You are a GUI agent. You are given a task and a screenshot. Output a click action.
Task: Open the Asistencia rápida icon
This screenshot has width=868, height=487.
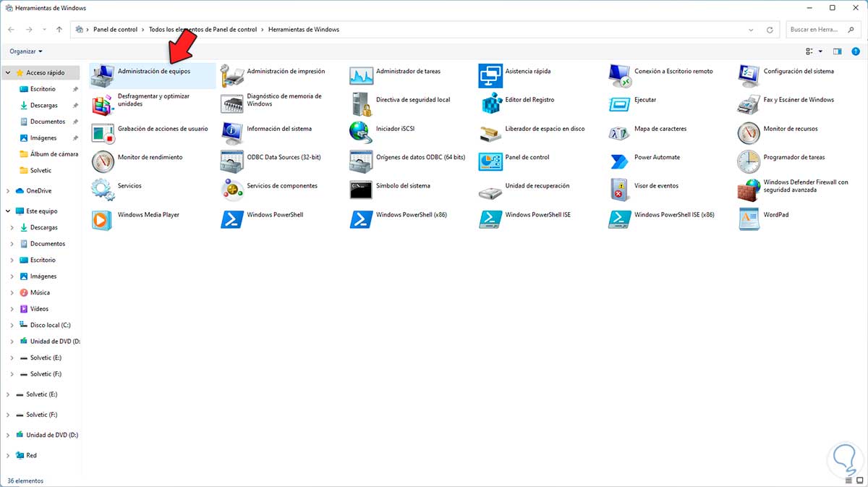490,75
